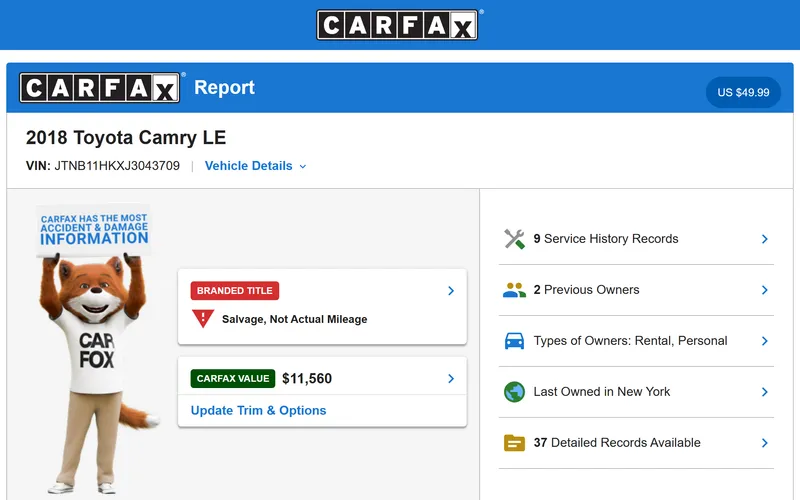This screenshot has width=800, height=500.
Task: Open CARFAX Value card chevron
Action: (451, 379)
